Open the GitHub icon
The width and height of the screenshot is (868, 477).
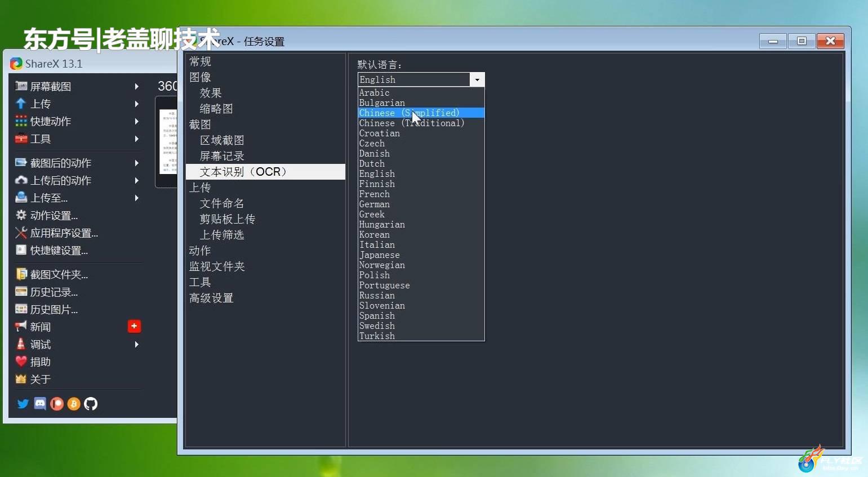click(x=91, y=404)
